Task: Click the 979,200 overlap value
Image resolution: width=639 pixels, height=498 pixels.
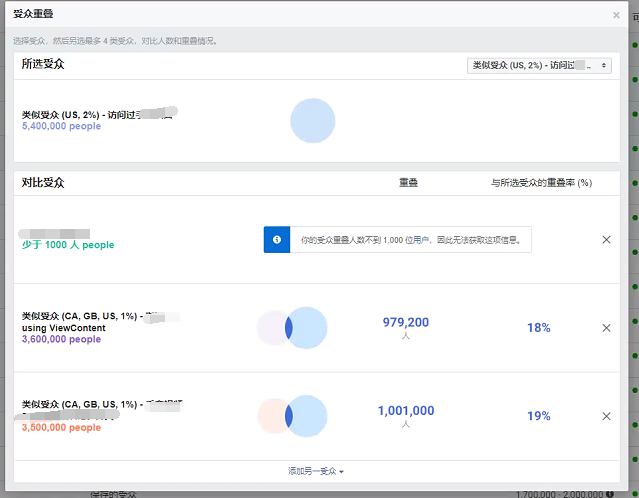Action: 405,322
